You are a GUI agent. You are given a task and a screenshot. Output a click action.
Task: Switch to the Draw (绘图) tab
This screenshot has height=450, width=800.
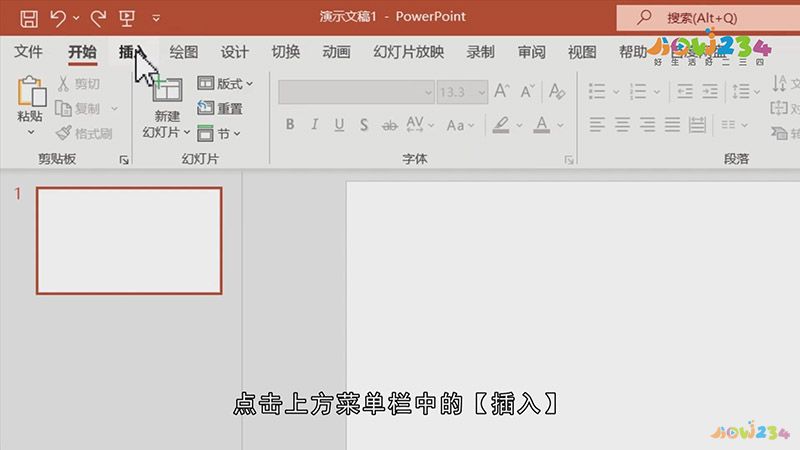pos(184,52)
